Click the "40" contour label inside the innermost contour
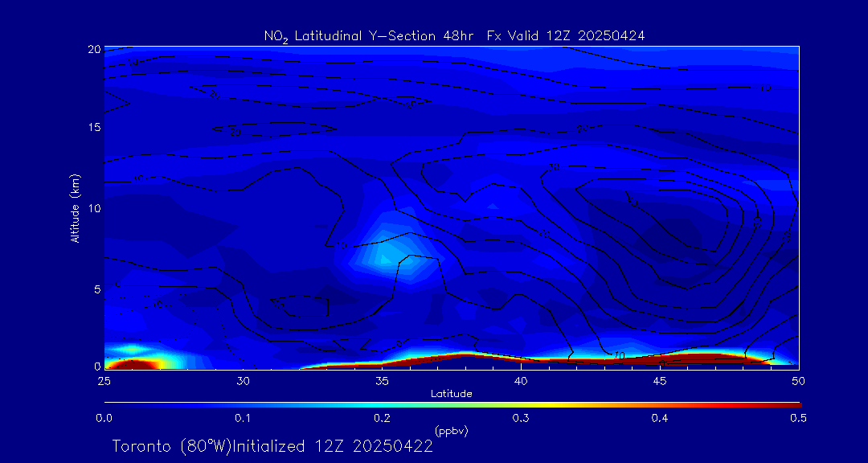This screenshot has height=463, width=868. (633, 203)
